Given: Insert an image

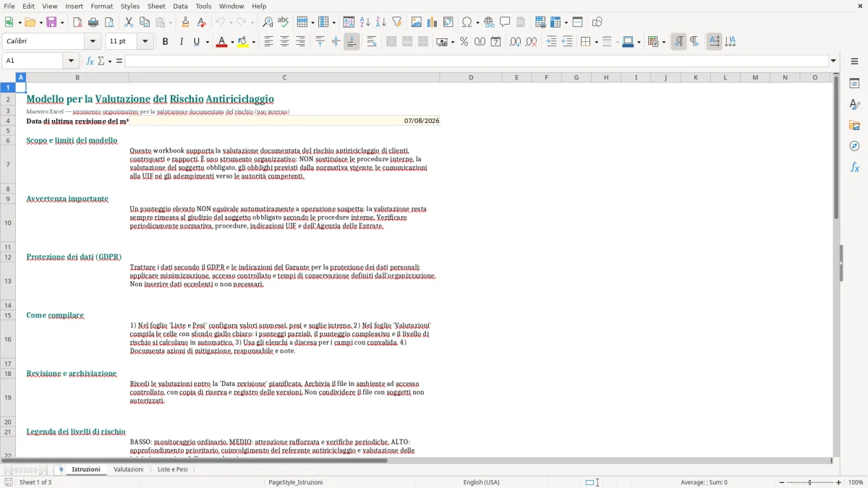Looking at the screenshot, I should coord(417,22).
